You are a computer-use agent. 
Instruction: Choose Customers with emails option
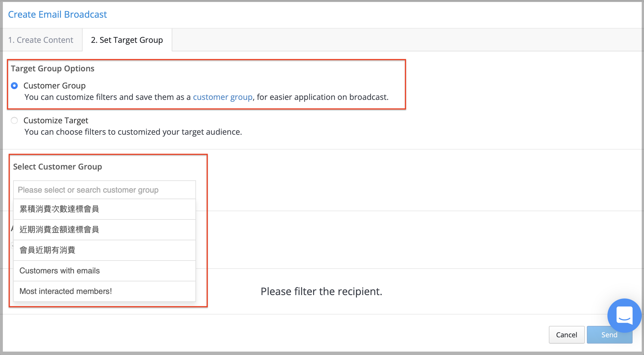[105, 271]
